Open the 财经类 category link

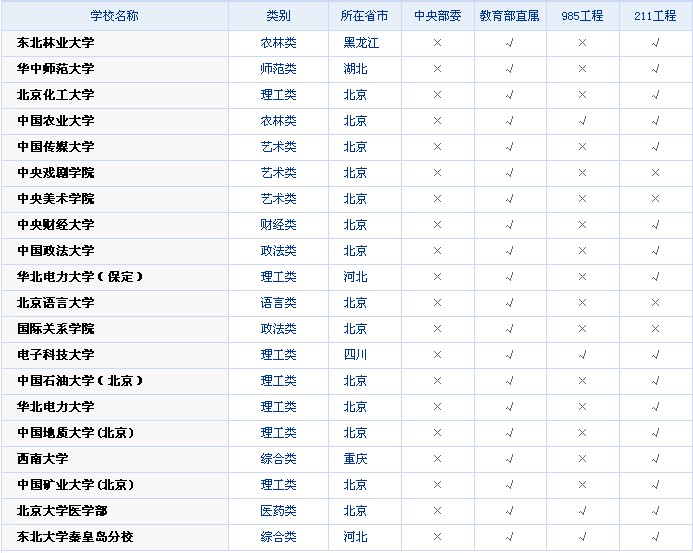click(x=278, y=225)
